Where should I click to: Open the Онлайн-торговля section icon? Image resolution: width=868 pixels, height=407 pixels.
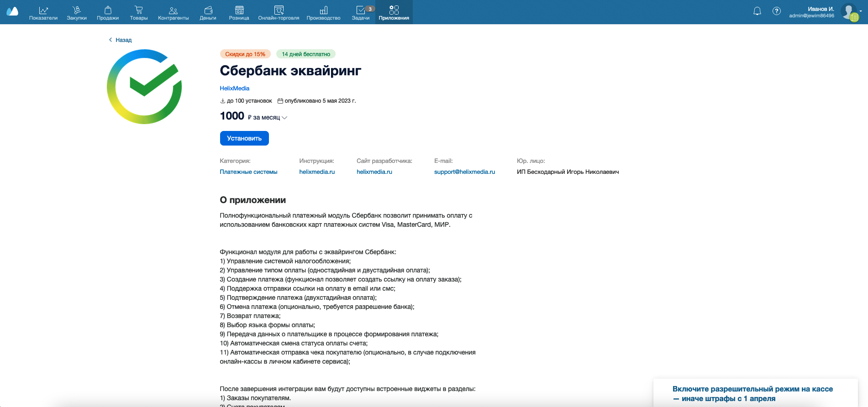coord(279,10)
